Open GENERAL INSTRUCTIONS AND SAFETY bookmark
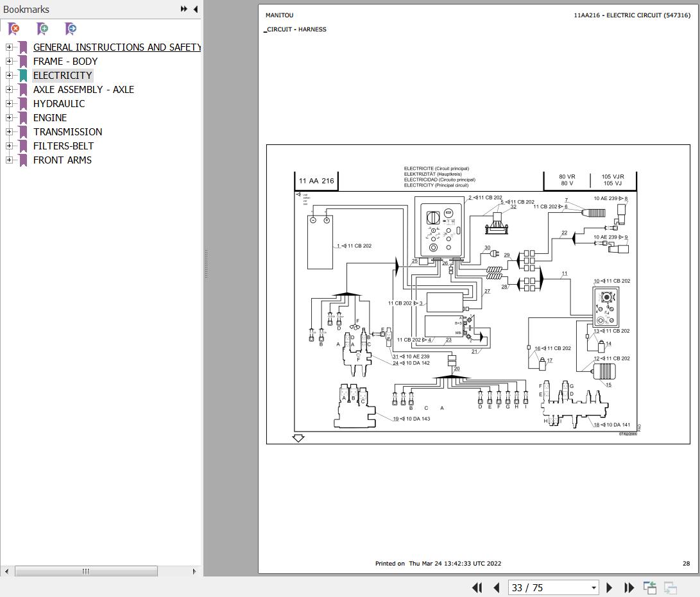Screen dimensions: 700x597 [117, 47]
